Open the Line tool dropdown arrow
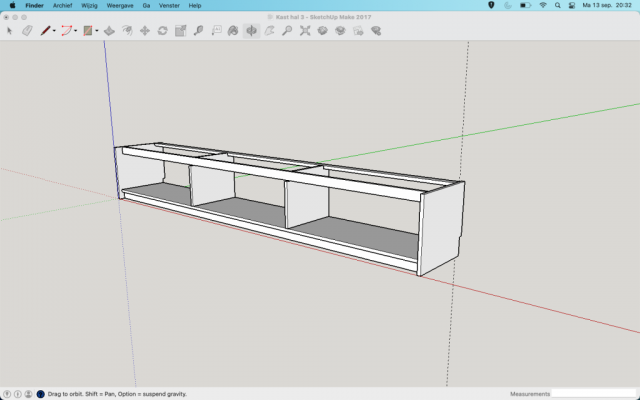 tap(54, 31)
